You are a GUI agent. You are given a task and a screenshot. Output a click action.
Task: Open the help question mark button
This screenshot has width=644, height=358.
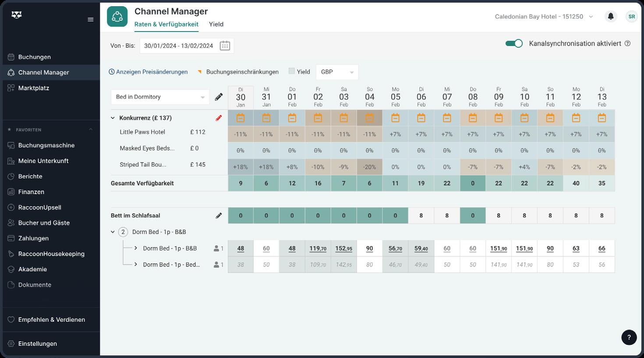(x=629, y=337)
